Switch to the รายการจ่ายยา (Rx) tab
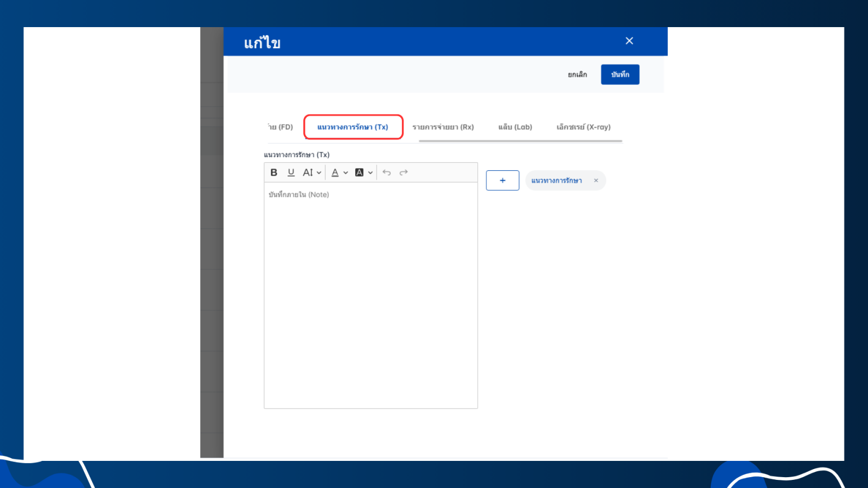868x488 pixels. 443,127
